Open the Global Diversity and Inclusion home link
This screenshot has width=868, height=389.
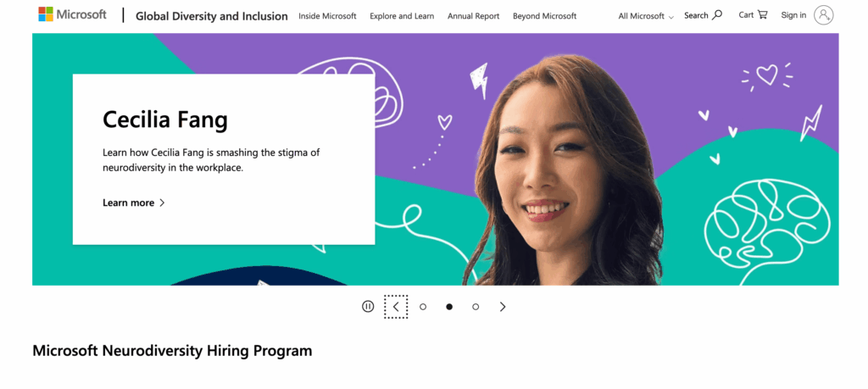click(211, 16)
